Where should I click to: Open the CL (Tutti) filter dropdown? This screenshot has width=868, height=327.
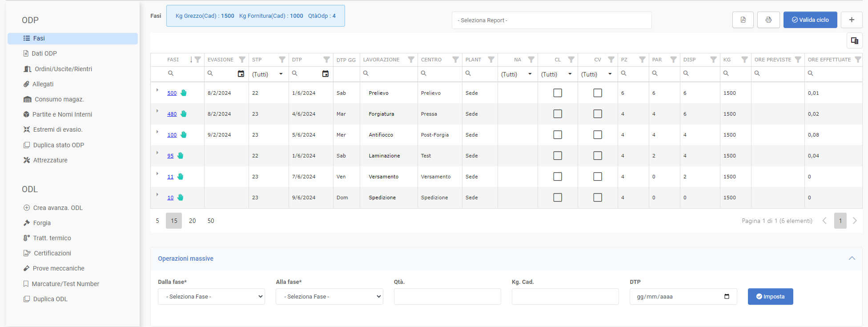coord(557,74)
